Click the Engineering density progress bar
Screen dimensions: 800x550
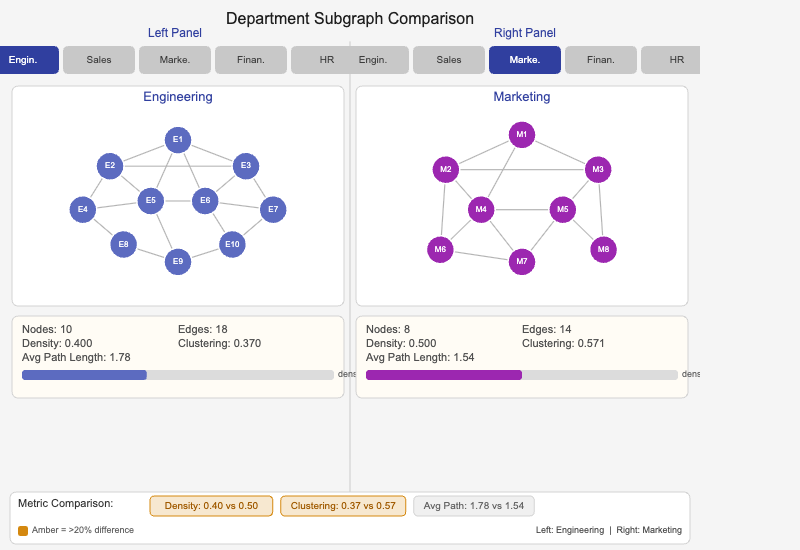178,375
